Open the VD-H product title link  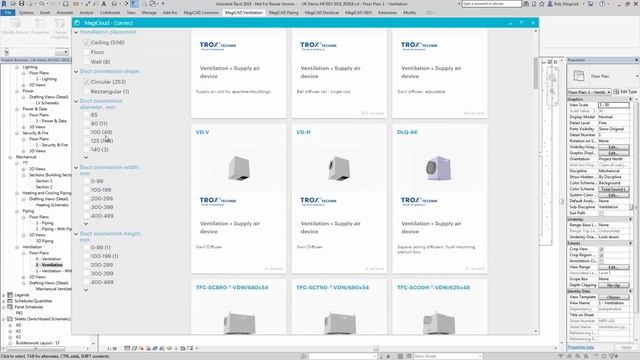pos(303,132)
